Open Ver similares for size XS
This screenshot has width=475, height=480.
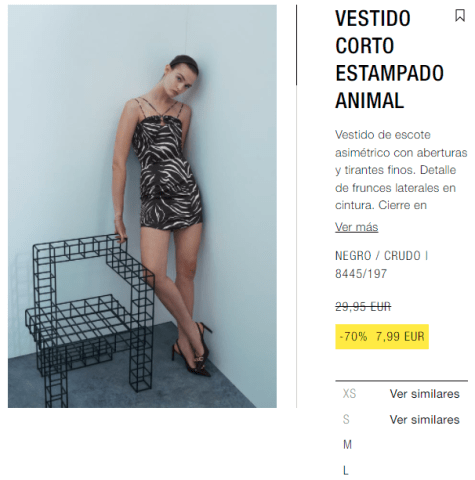click(424, 394)
